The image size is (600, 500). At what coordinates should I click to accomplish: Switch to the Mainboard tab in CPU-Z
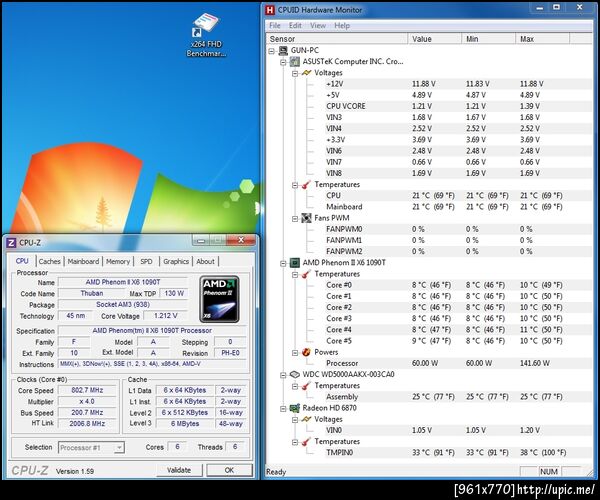(x=83, y=262)
